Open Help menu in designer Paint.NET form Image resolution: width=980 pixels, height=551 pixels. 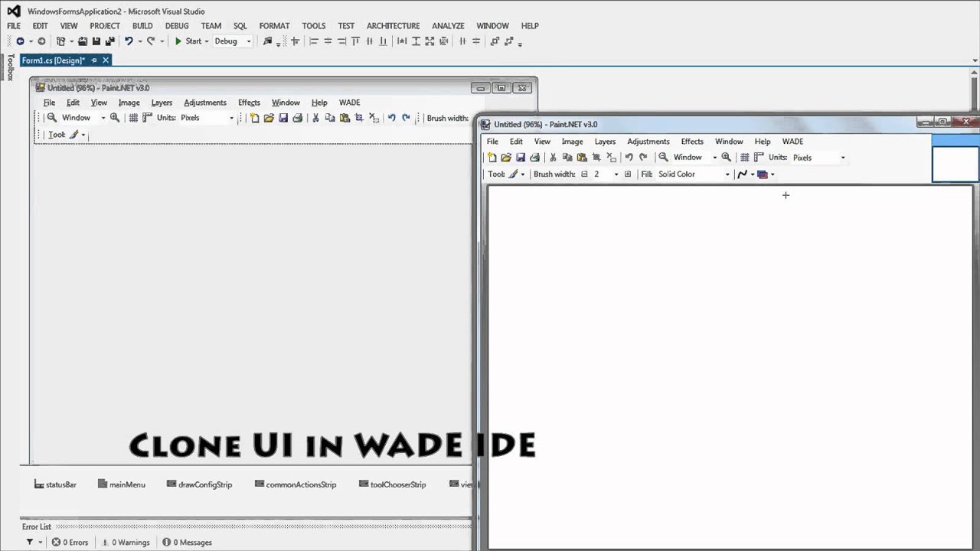click(x=319, y=103)
